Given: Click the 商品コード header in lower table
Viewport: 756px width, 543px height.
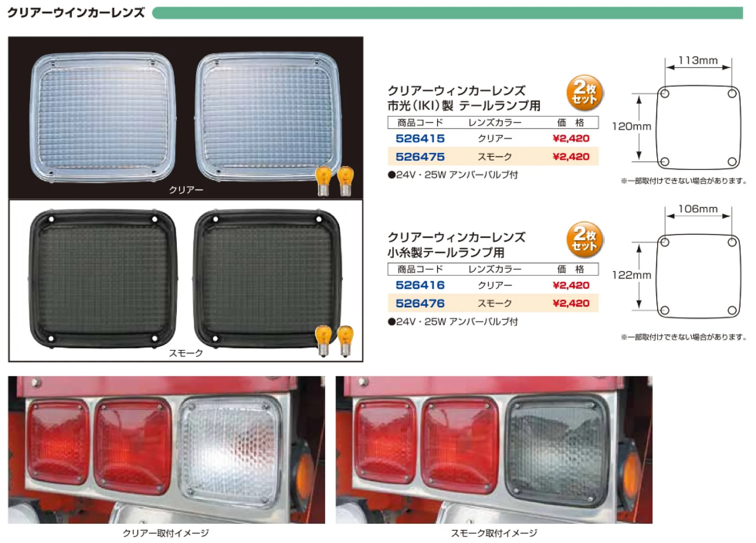Looking at the screenshot, I should [420, 269].
